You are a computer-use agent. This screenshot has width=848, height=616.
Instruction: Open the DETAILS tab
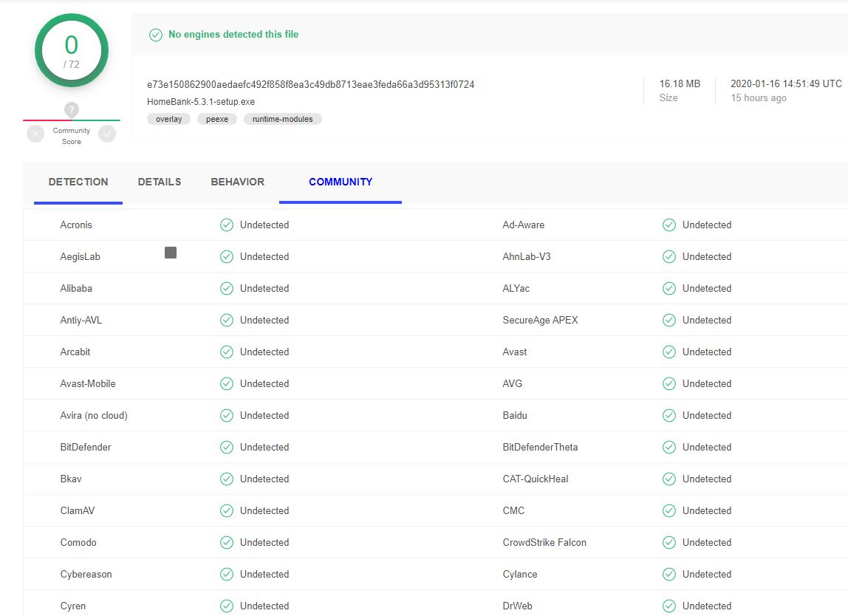(x=160, y=182)
